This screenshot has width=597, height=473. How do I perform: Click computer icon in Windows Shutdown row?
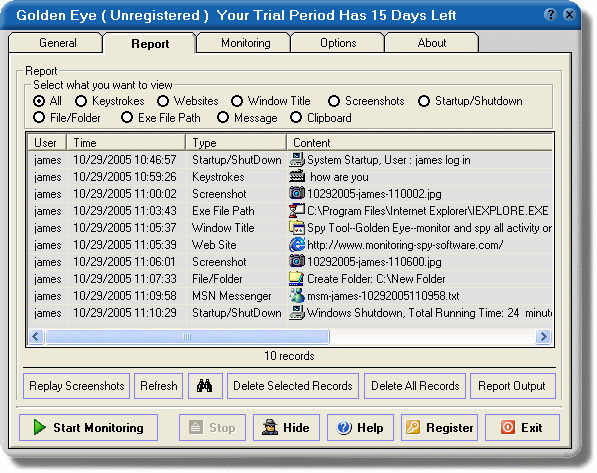point(297,313)
